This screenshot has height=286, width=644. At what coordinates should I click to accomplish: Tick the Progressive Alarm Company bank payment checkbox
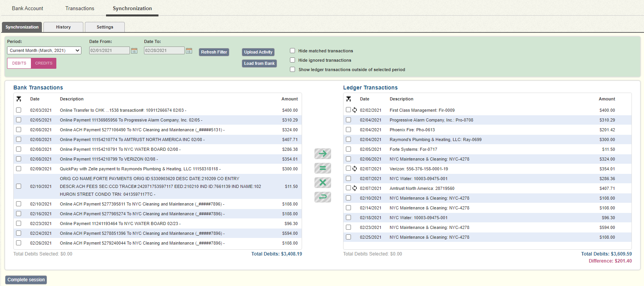pos(19,120)
